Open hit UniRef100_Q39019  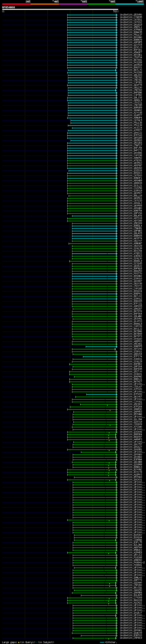131,191
